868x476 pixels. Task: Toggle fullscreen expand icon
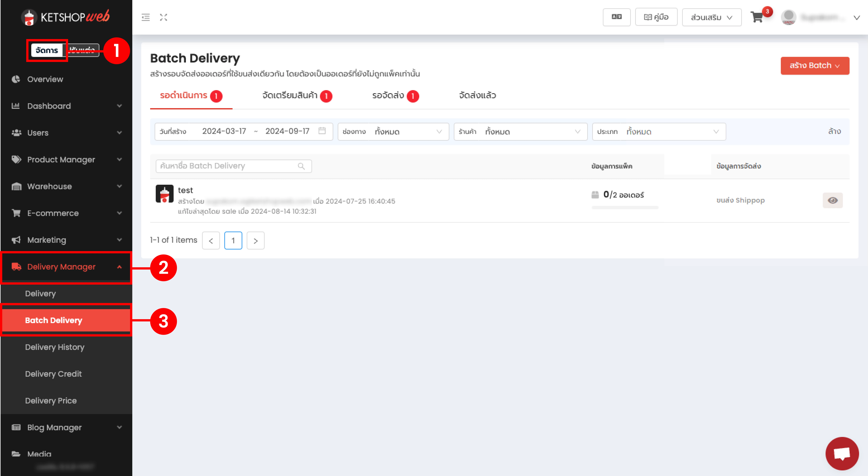tap(163, 17)
